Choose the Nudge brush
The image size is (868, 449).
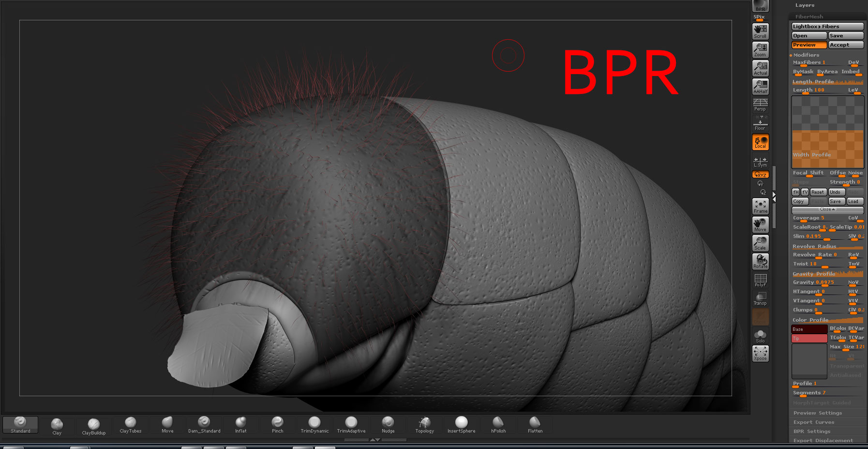[x=388, y=425]
